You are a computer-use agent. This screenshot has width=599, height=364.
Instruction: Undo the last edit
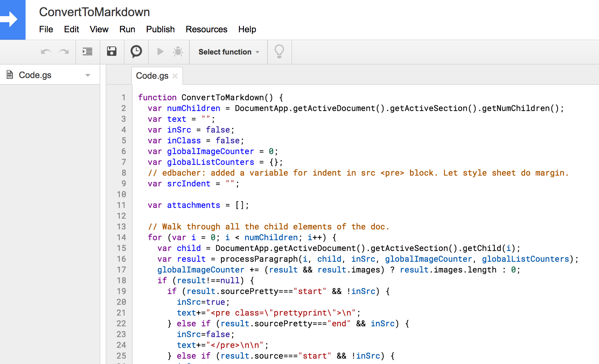[x=46, y=52]
